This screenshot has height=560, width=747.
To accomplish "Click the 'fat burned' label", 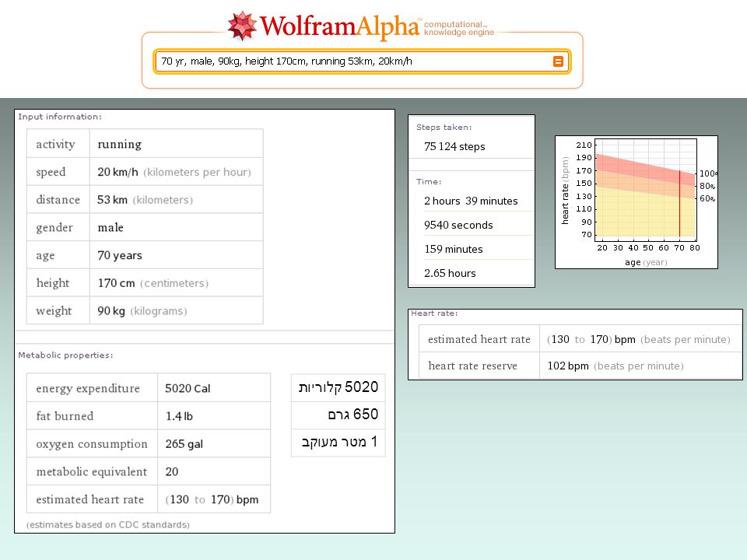I will [65, 416].
